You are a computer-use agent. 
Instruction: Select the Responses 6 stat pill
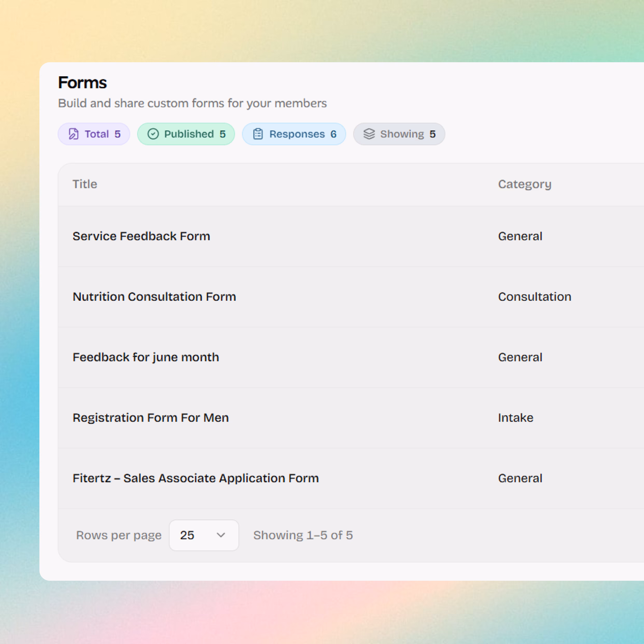[294, 134]
